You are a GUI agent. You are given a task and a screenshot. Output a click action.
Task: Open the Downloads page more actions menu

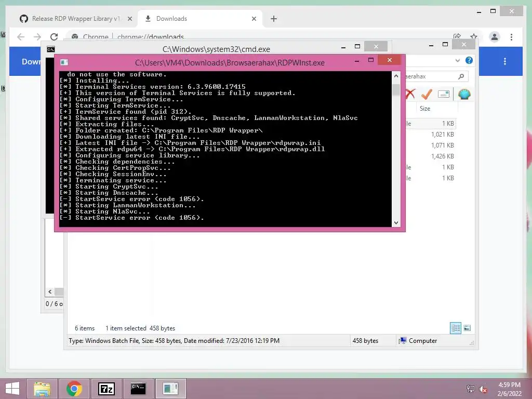[505, 61]
